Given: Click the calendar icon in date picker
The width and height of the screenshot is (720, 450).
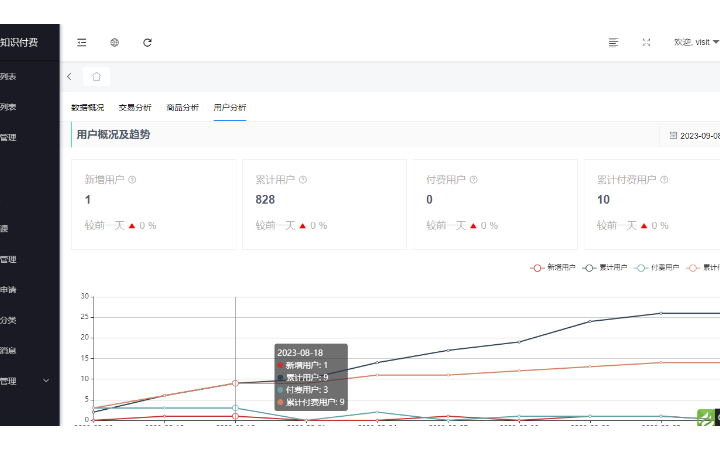Looking at the screenshot, I should [673, 135].
